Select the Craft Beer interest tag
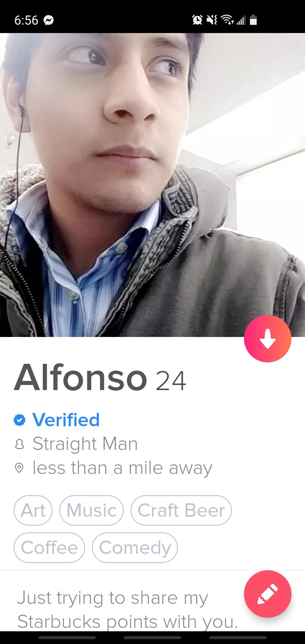Viewport: 305px width, 644px height. [181, 510]
